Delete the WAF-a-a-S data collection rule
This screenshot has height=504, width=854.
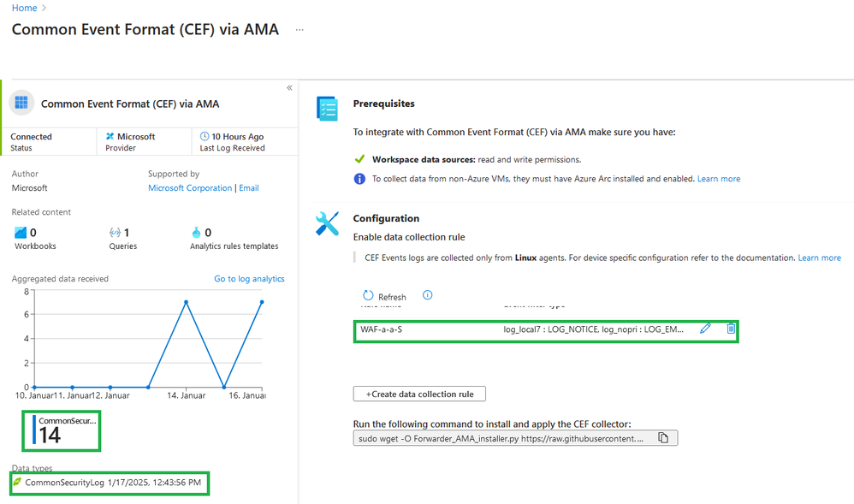pyautogui.click(x=731, y=329)
